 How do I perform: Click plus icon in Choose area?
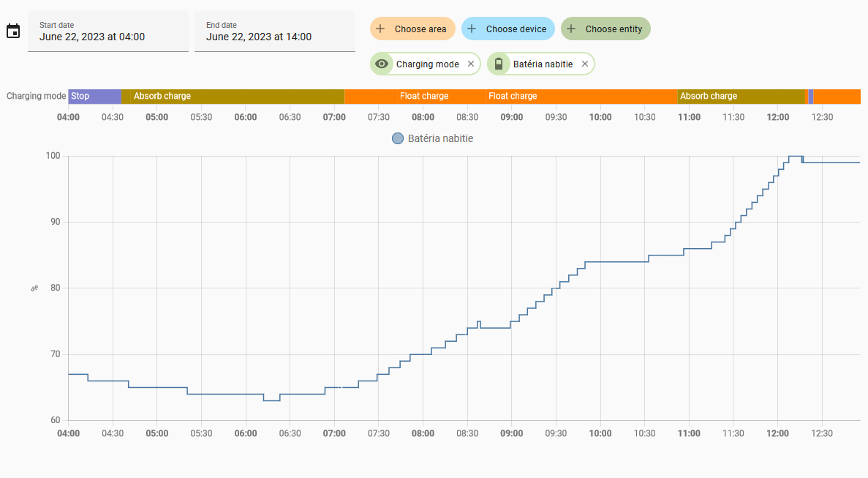[380, 29]
